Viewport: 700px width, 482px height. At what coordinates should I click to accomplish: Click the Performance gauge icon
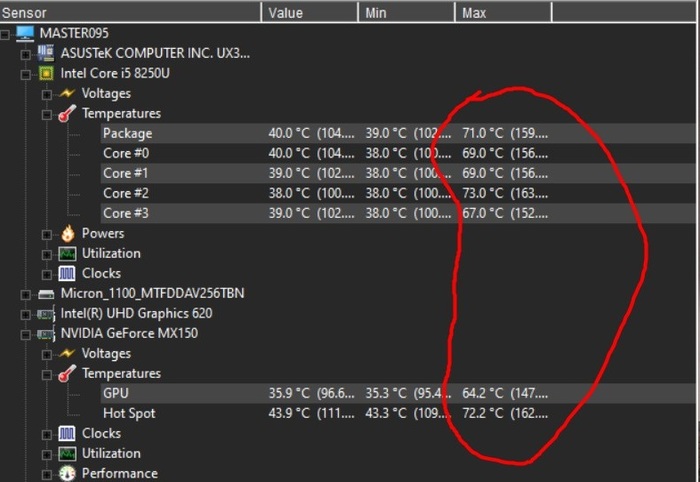[x=67, y=474]
